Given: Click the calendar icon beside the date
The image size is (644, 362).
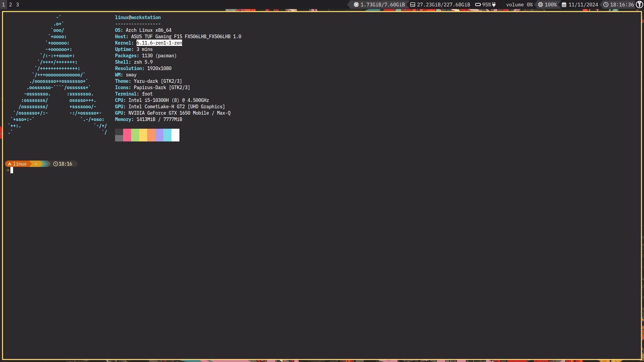Looking at the screenshot, I should pyautogui.click(x=564, y=5).
